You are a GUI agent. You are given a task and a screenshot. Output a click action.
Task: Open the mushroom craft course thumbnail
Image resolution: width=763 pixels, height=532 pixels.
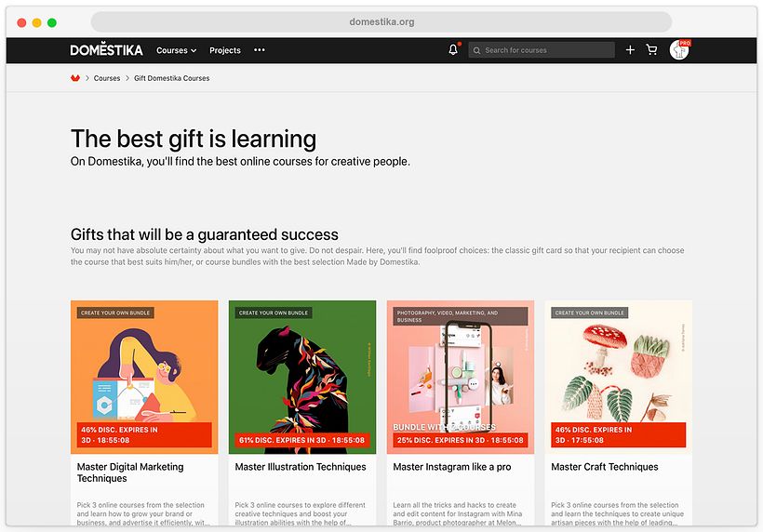click(619, 377)
